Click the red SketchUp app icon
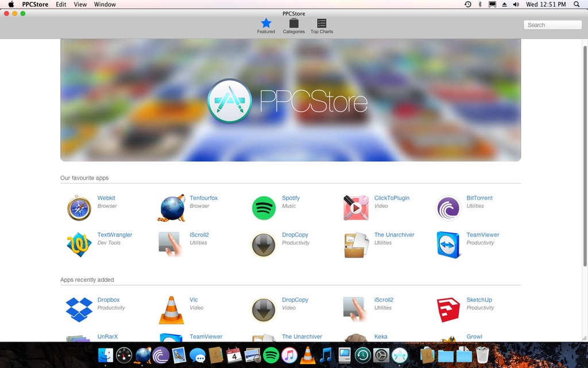 click(x=448, y=310)
